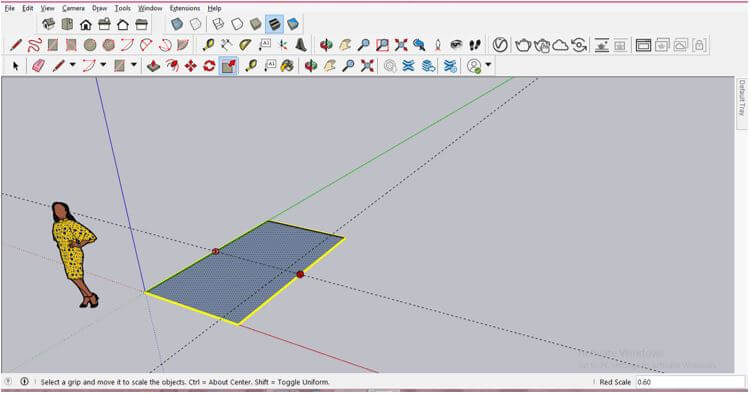Choose the arrow Select tool
This screenshot has width=751, height=394.
pyautogui.click(x=16, y=66)
